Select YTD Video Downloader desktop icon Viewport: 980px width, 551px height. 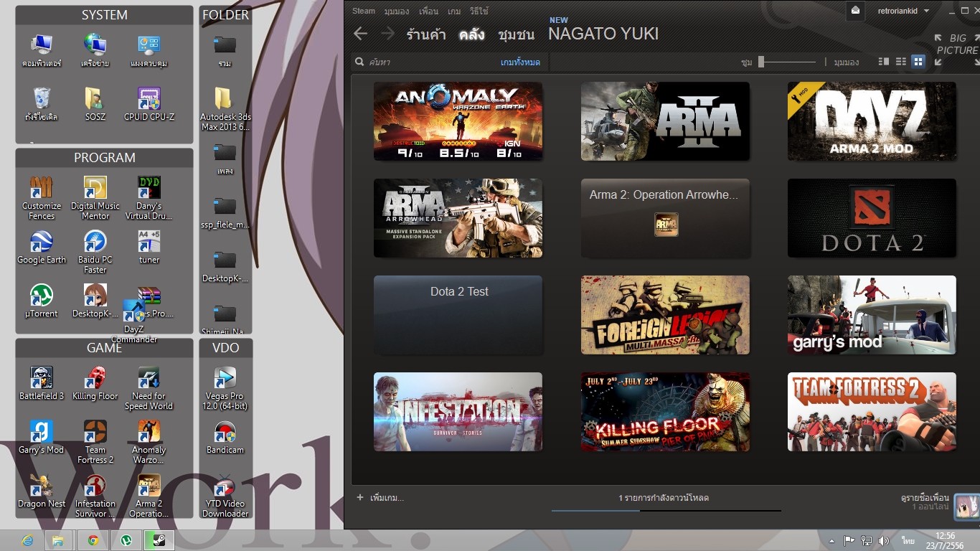225,496
